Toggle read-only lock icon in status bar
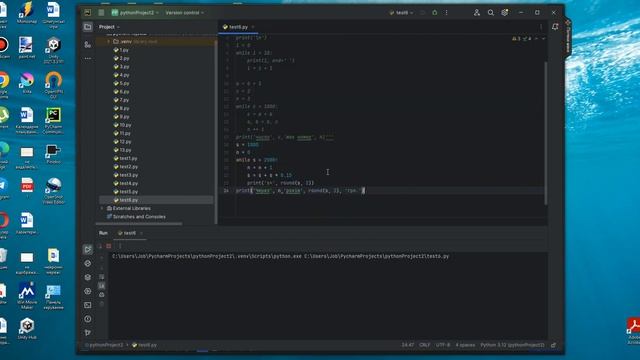Image resolution: width=640 pixels, height=360 pixels. pos(553,345)
